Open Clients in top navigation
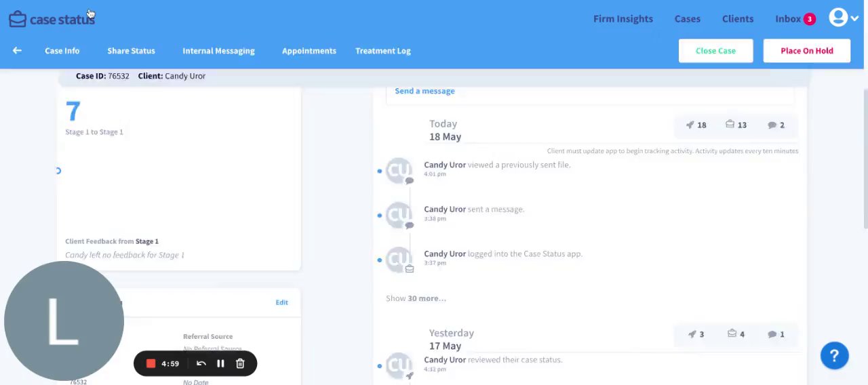868x385 pixels. tap(737, 19)
